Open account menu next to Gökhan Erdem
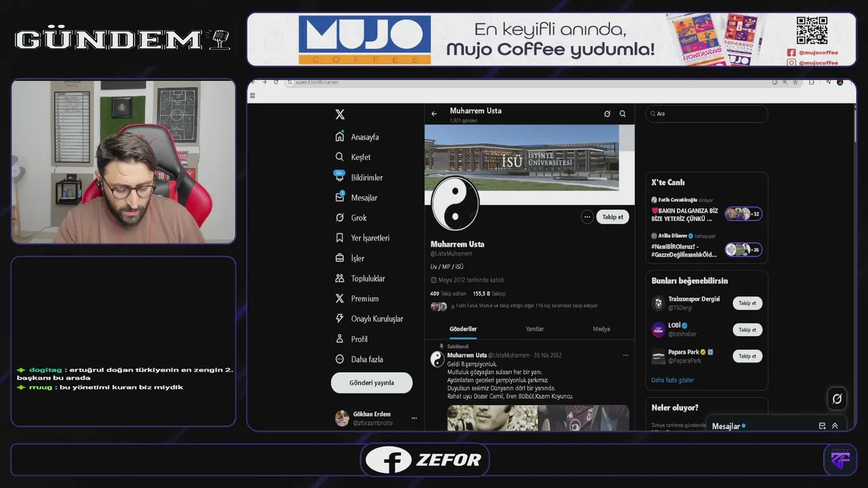 pyautogui.click(x=414, y=418)
